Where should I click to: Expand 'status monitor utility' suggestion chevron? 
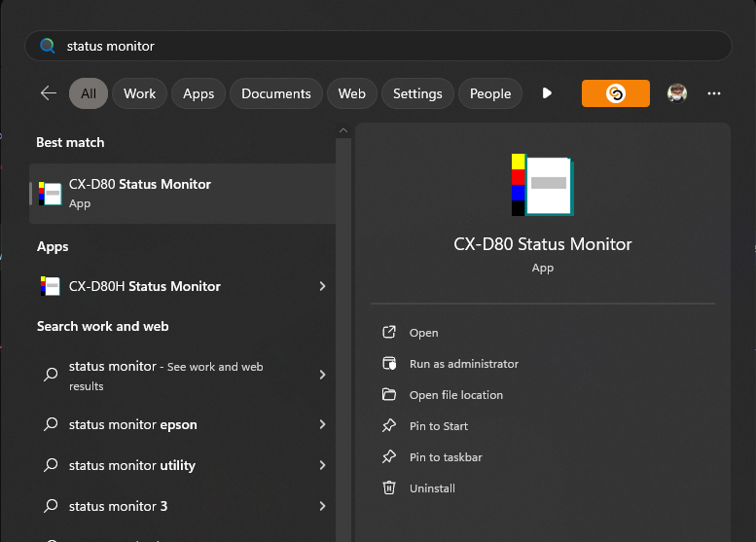323,465
